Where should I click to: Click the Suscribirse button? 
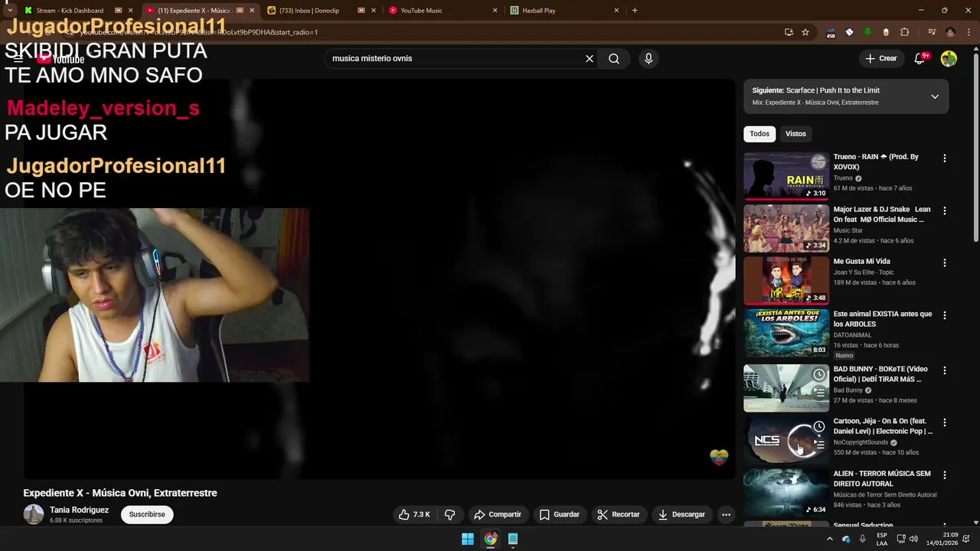click(147, 514)
